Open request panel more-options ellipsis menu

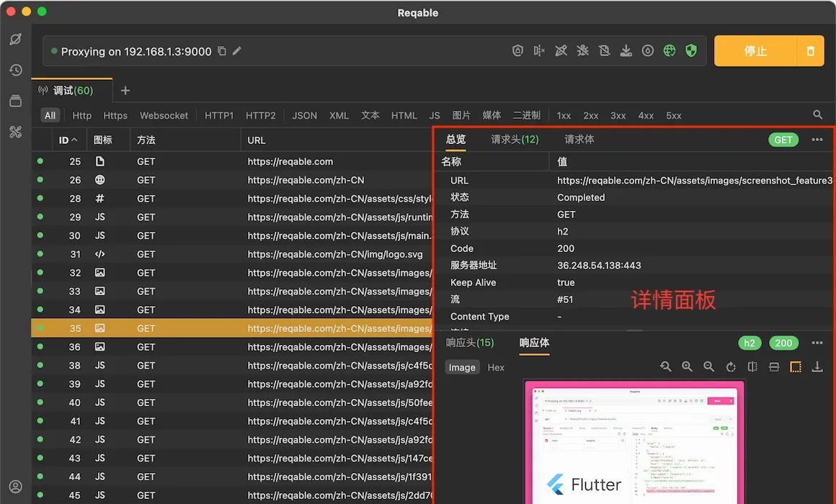pos(817,140)
